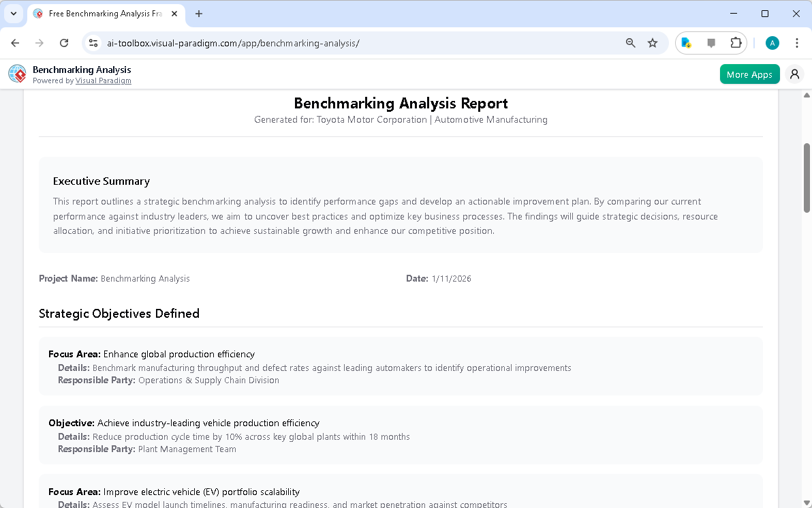Screen dimensions: 812x508
Task: Open the tab search chevron dropdown
Action: tap(14, 14)
